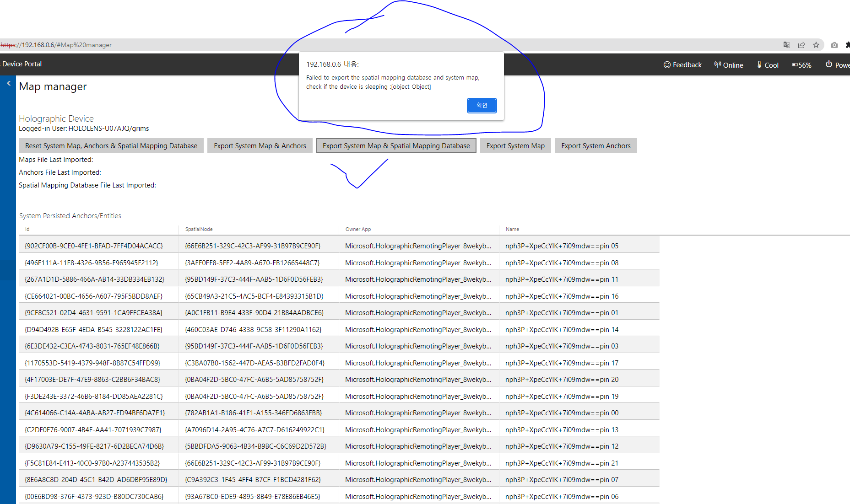Select the Power menu entry in the header
Viewport: 850px width, 504px height.
point(839,64)
